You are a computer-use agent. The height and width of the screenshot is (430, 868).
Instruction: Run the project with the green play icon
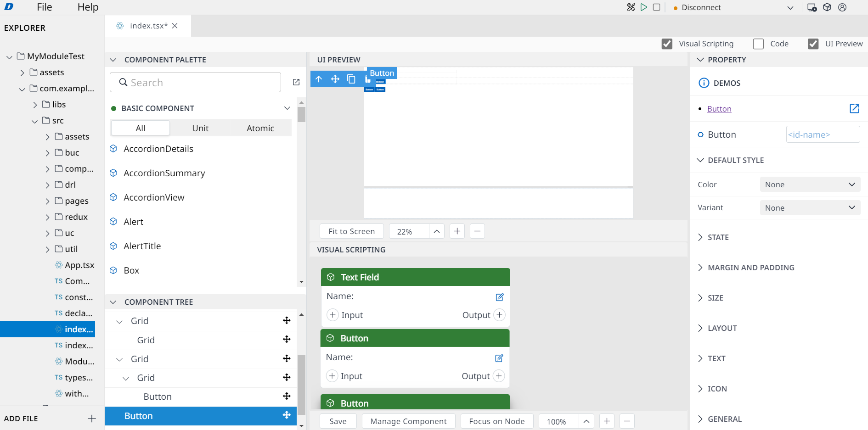[644, 7]
